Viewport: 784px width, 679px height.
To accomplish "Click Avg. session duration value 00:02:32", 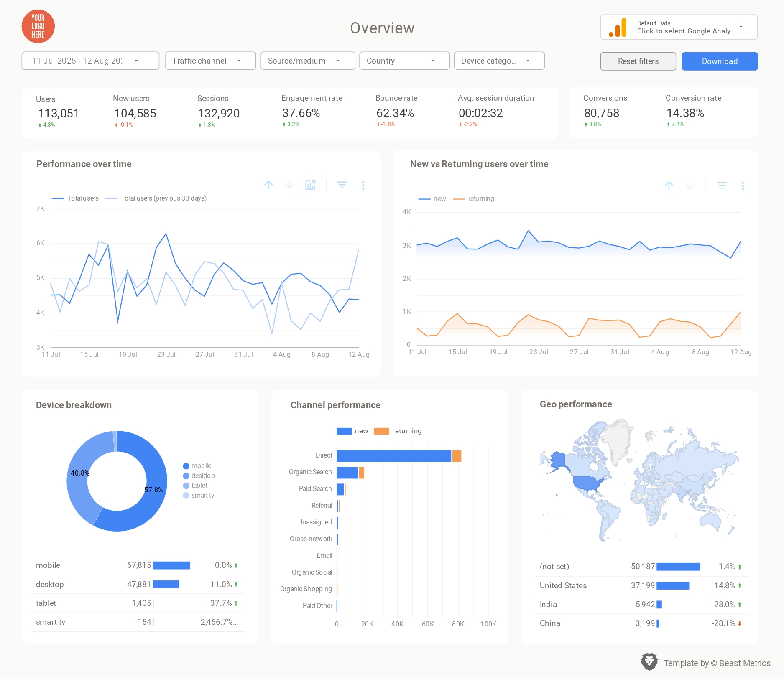I will click(481, 113).
